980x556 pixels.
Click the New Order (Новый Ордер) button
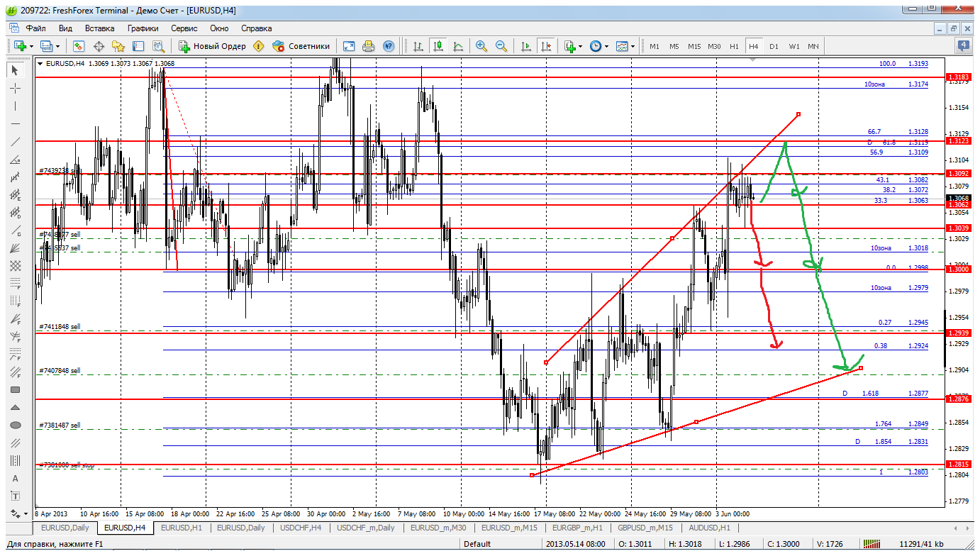(212, 46)
